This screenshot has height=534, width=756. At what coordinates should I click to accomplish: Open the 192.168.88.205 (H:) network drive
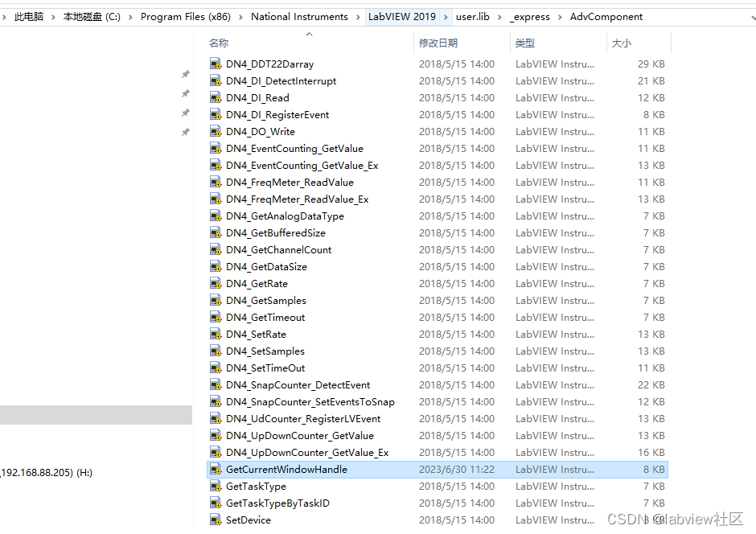[48, 473]
